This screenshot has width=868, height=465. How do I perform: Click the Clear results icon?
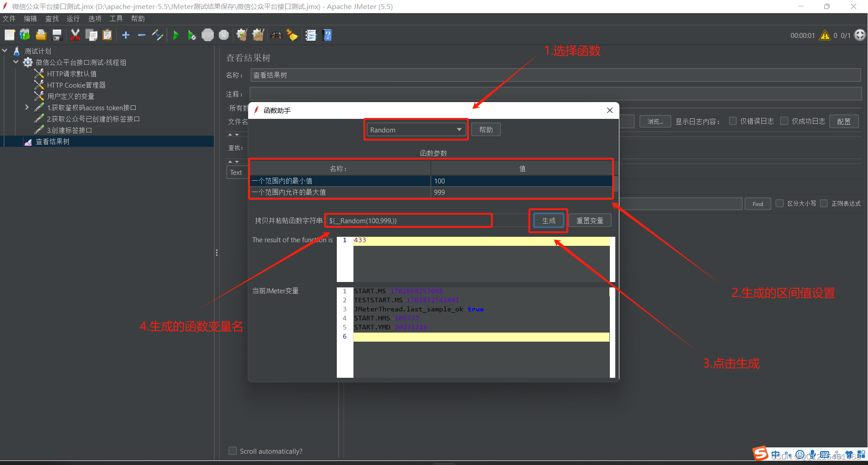tap(242, 35)
